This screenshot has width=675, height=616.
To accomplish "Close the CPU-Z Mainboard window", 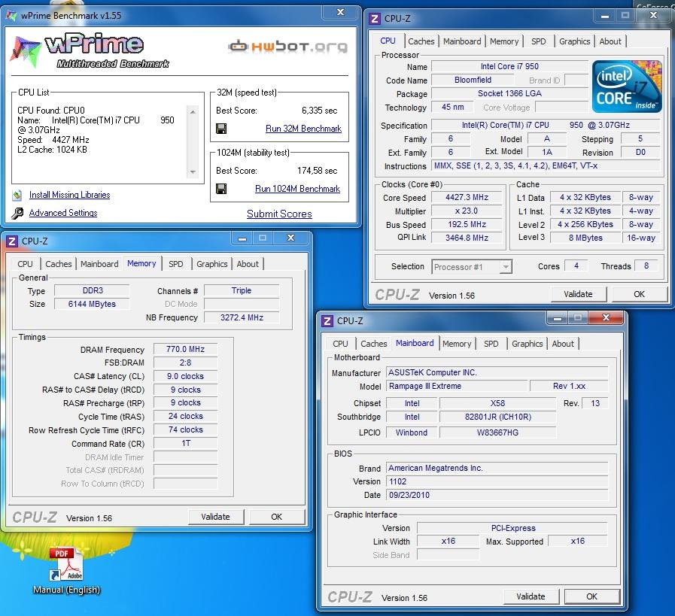I will click(x=606, y=318).
